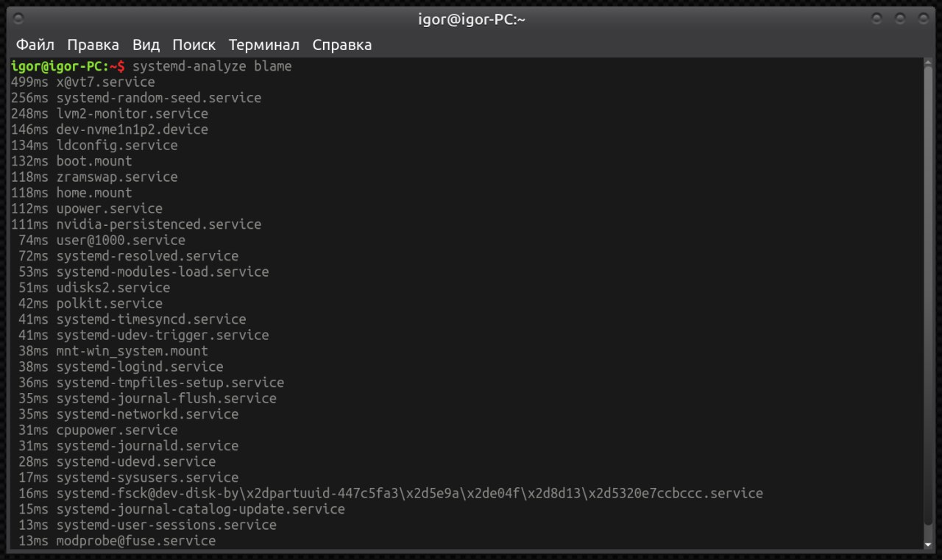Click the x@vt7.service line
942x560 pixels.
tap(83, 82)
